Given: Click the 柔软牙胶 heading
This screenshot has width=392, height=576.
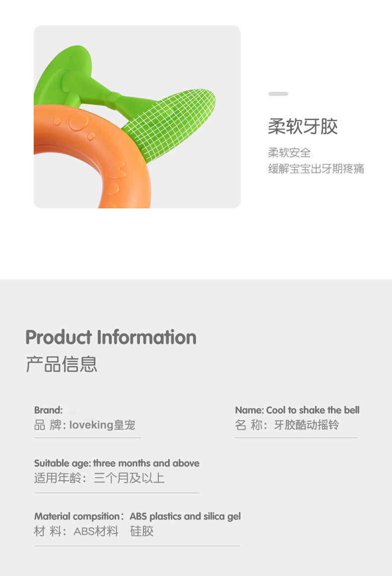Looking at the screenshot, I should click(x=303, y=127).
